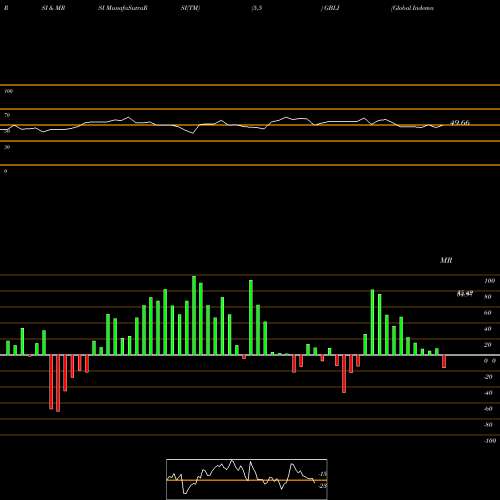Click the 100 tick on MR axis
Viewport: 500px width, 500px height.
(x=490, y=281)
